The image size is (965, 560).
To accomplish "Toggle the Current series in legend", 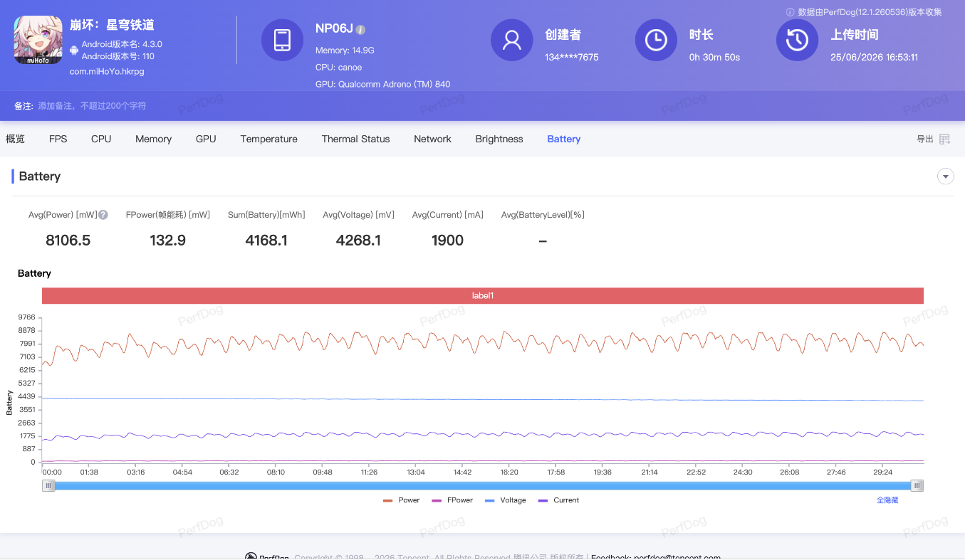I will pyautogui.click(x=559, y=500).
